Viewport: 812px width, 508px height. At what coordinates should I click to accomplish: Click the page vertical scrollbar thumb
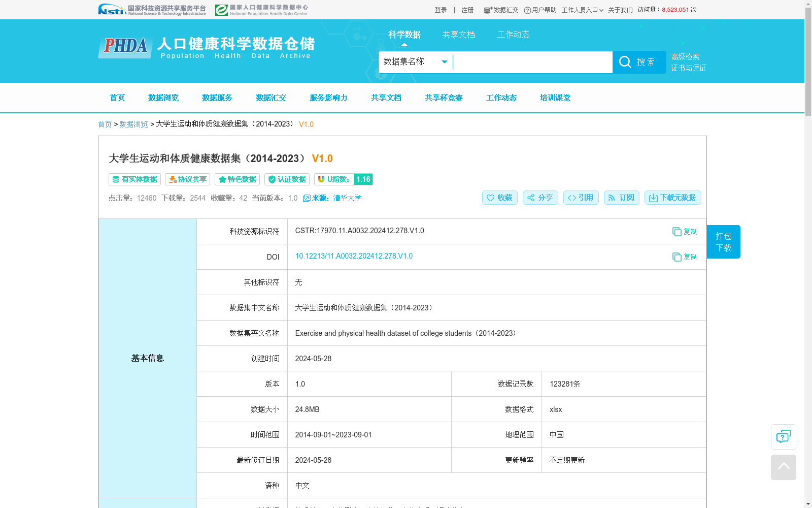pos(808,61)
